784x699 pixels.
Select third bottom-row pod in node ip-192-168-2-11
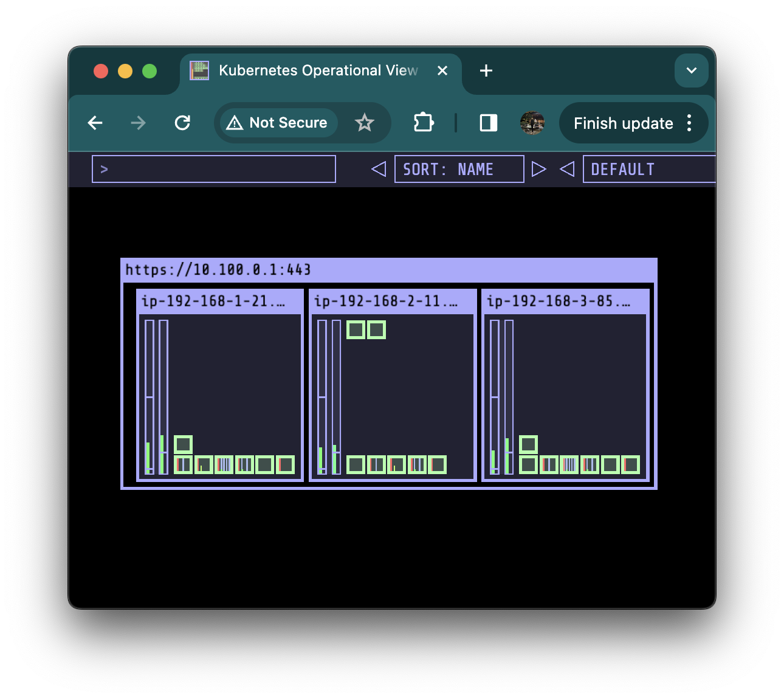pyautogui.click(x=397, y=465)
